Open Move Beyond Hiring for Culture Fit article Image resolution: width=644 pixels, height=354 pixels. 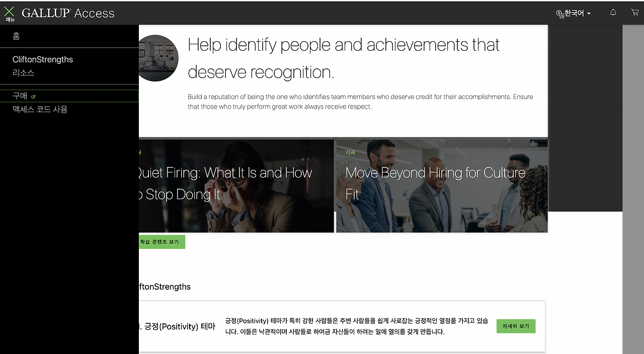pyautogui.click(x=442, y=186)
